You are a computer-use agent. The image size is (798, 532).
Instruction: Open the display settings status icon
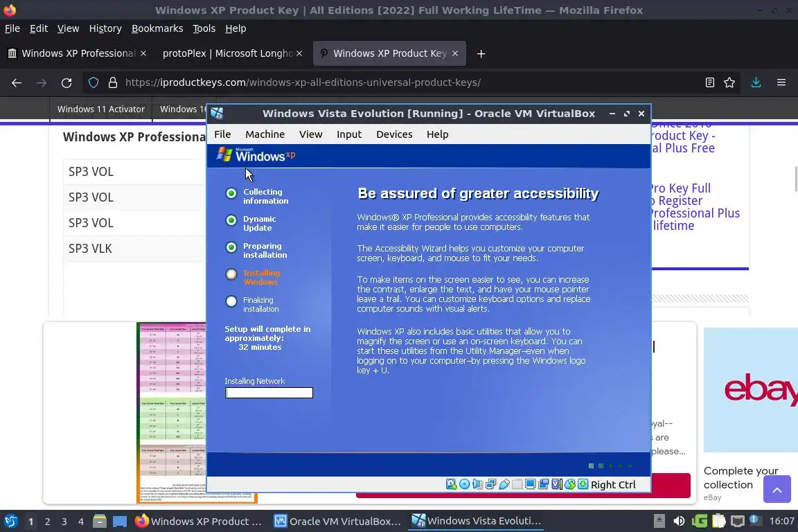(531, 484)
